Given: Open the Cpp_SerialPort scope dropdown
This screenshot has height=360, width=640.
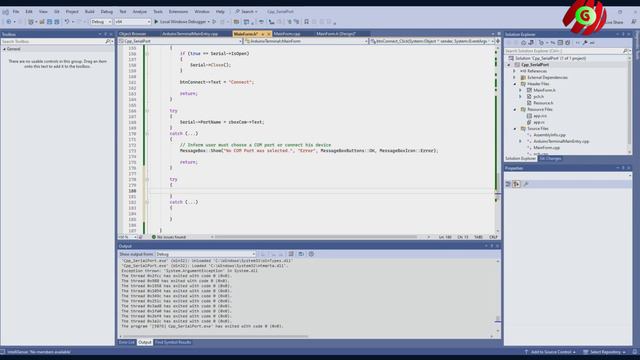Looking at the screenshot, I should 180,41.
